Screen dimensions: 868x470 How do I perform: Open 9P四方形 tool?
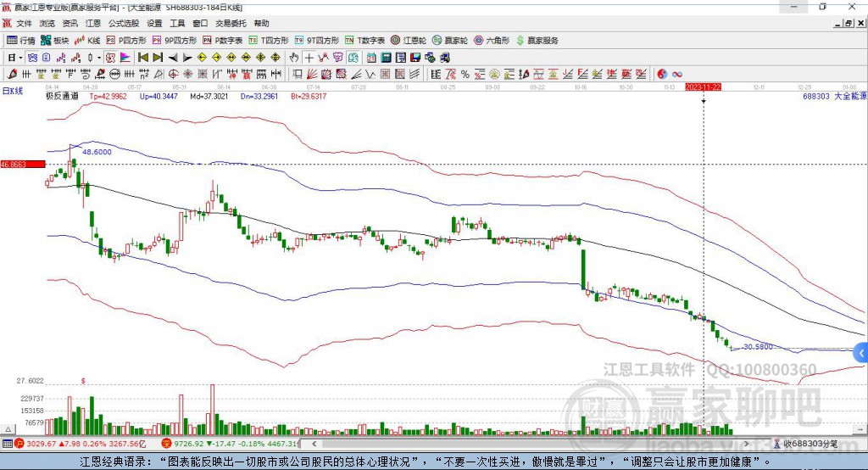coord(175,41)
